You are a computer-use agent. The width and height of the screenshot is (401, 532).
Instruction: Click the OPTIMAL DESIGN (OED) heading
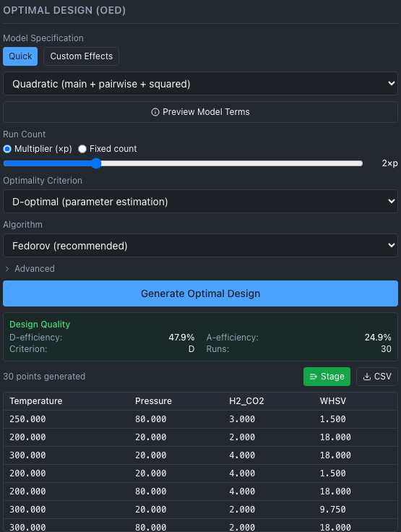tap(64, 11)
